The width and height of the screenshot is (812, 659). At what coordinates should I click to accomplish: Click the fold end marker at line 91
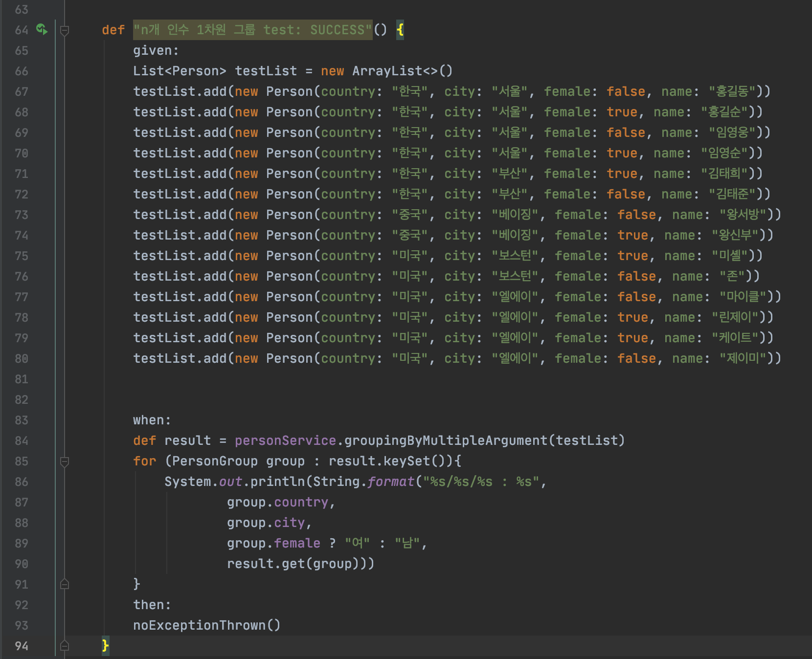[64, 584]
